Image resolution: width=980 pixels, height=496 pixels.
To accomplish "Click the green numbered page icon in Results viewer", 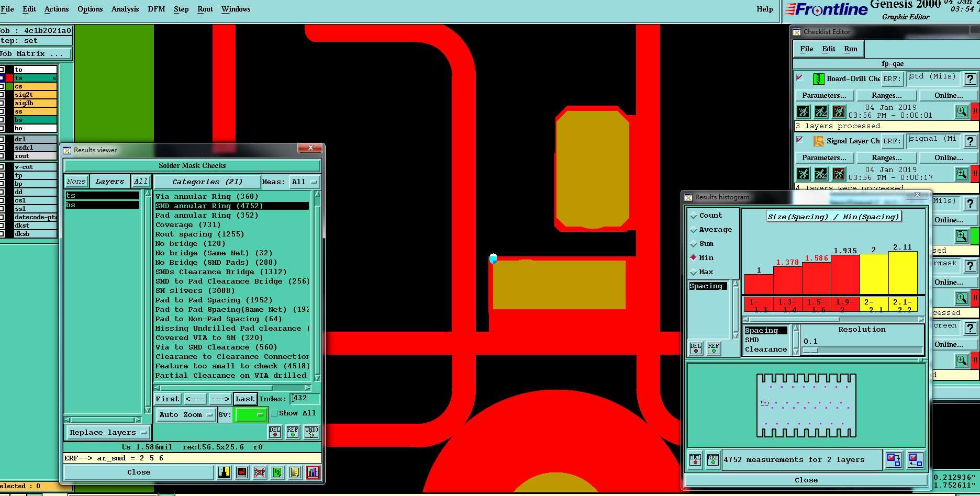I will 277,472.
